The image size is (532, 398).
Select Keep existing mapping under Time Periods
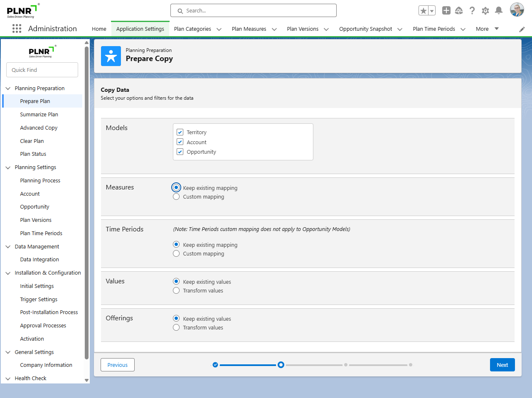[x=176, y=244]
